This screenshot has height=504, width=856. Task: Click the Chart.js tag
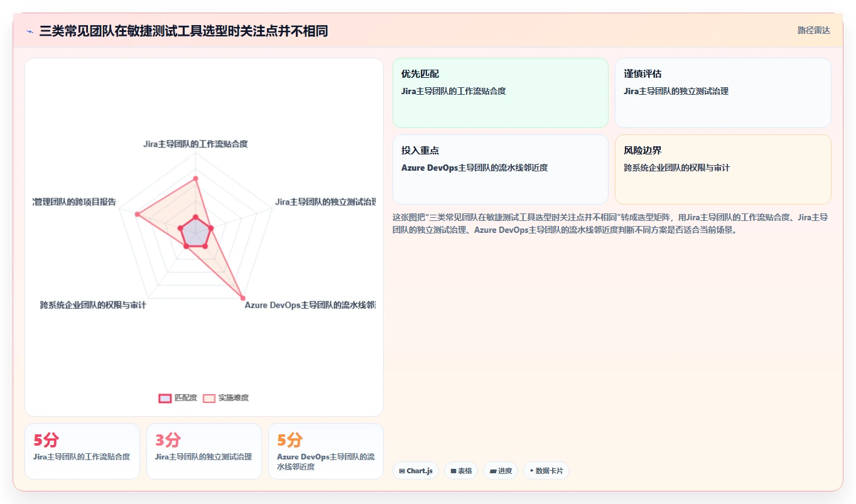tap(416, 471)
